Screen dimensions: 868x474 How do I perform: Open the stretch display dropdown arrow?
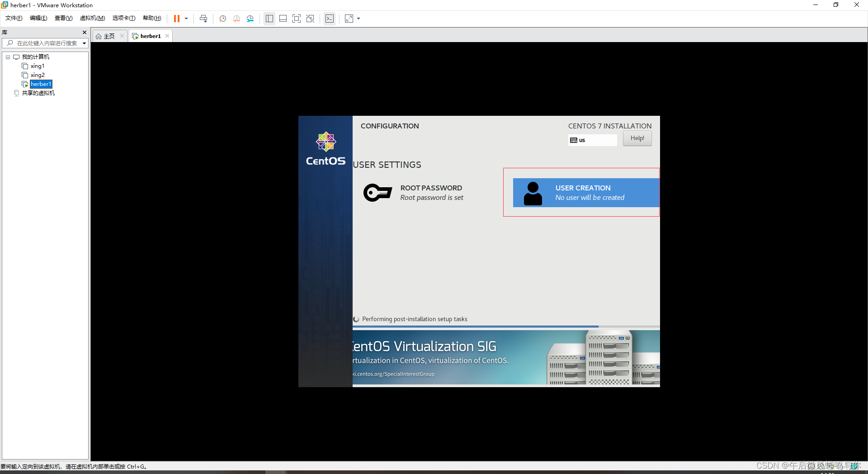pyautogui.click(x=359, y=19)
